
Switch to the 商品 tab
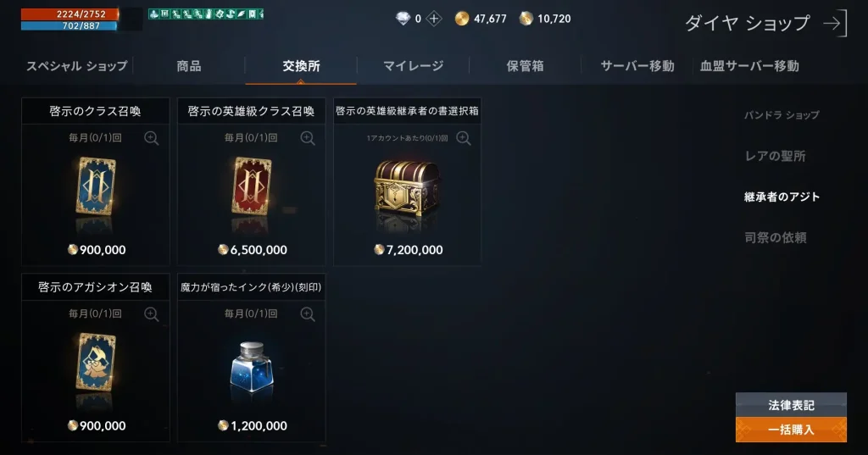(x=189, y=66)
